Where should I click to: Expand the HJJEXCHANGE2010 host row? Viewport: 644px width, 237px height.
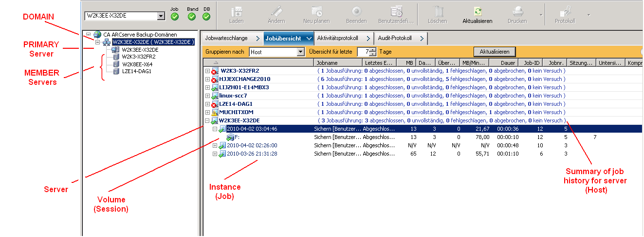click(208, 79)
